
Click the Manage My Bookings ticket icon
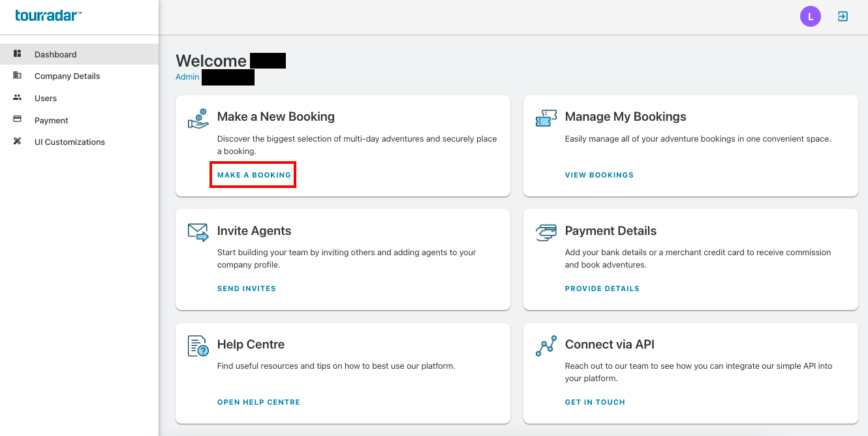tap(546, 119)
